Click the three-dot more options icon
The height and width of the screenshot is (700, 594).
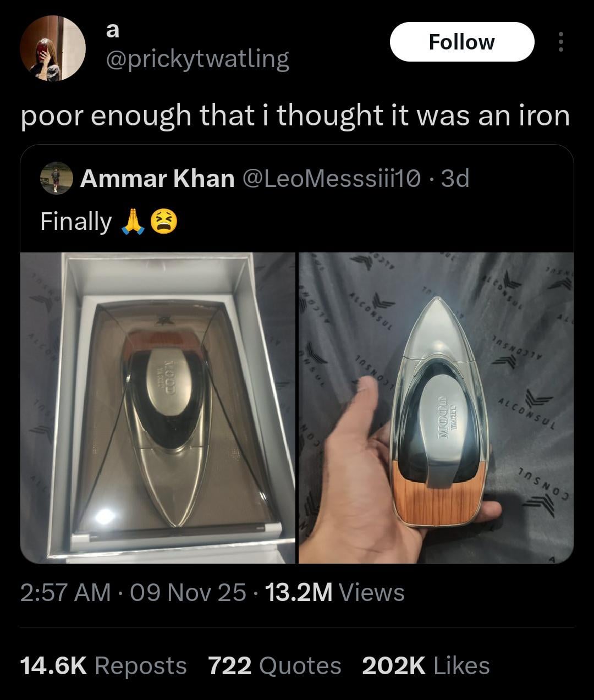[x=560, y=42]
